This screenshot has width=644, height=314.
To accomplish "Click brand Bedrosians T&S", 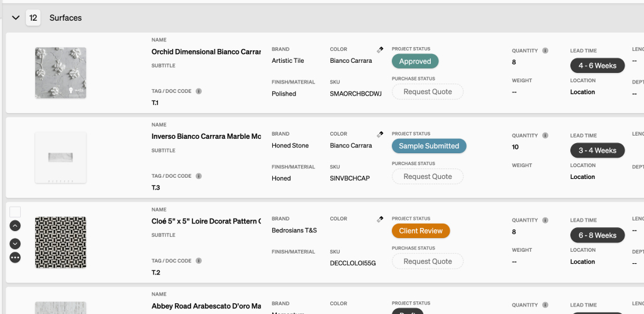I will point(294,230).
